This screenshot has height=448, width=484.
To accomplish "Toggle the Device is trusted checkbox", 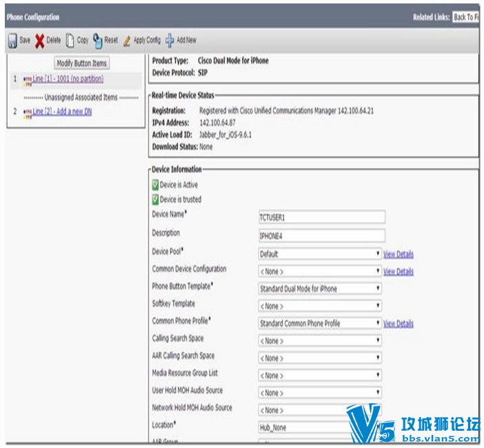I will 155,200.
